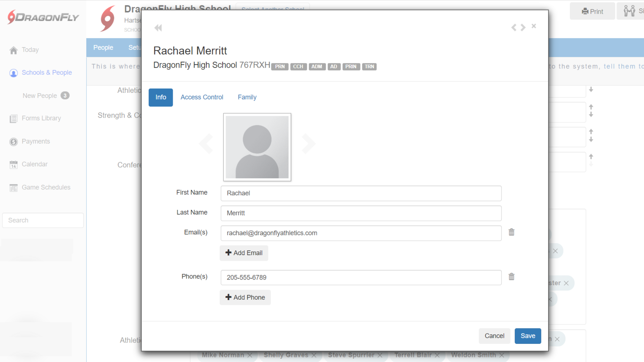Viewport: 644px width, 362px height.
Task: Show next profile photo with right arrow
Action: [x=308, y=143]
